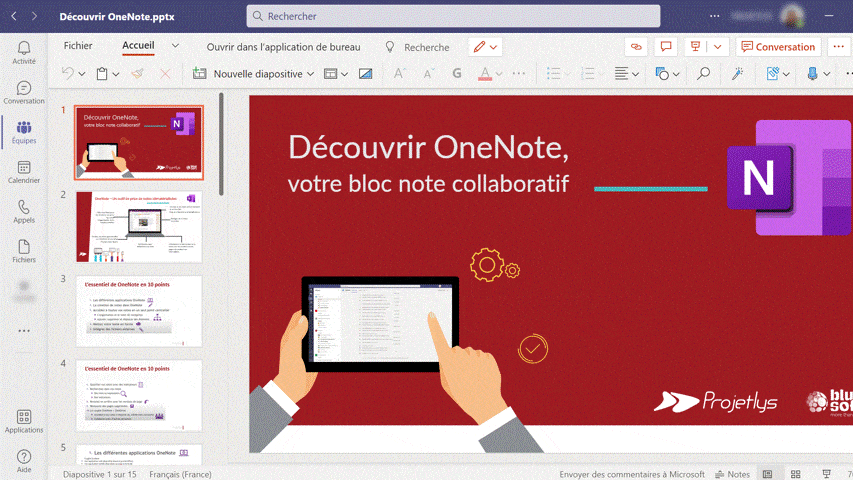Screen dimensions: 853x480
Task: Click the Rechercher search field
Action: click(453, 16)
